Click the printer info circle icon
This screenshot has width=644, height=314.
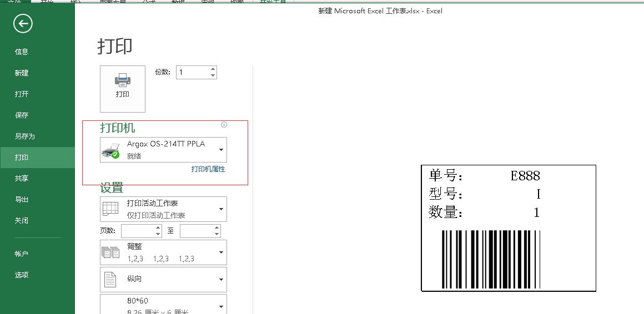click(x=224, y=125)
